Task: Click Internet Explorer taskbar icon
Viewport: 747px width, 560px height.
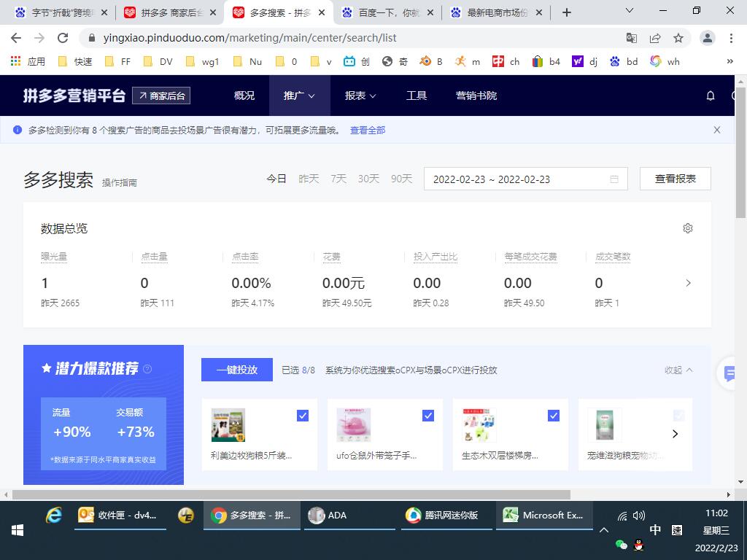Action: click(x=54, y=516)
